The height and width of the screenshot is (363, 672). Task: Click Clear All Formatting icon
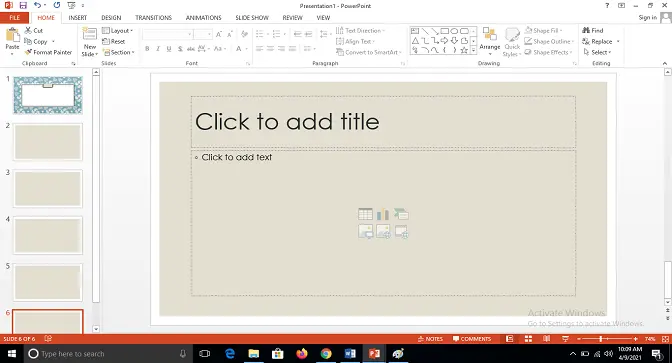(x=244, y=34)
